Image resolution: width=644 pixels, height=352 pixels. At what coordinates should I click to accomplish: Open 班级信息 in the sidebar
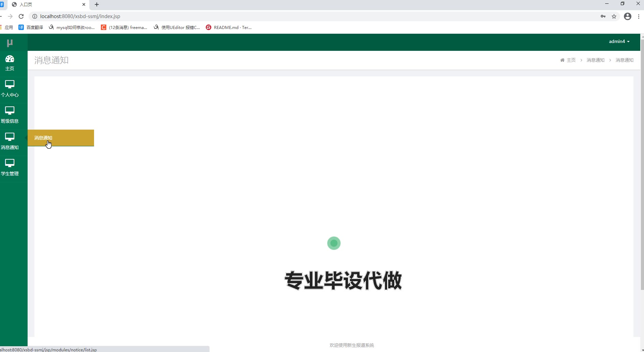(x=10, y=115)
